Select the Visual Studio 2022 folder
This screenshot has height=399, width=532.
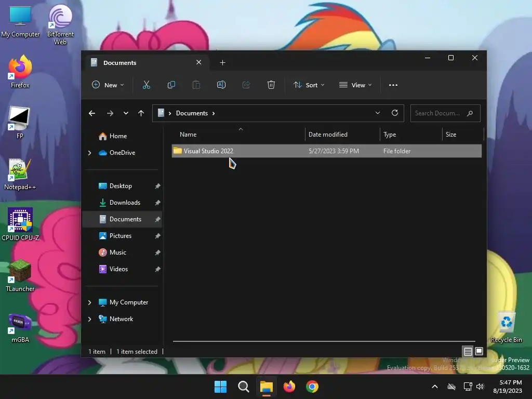[327, 151]
